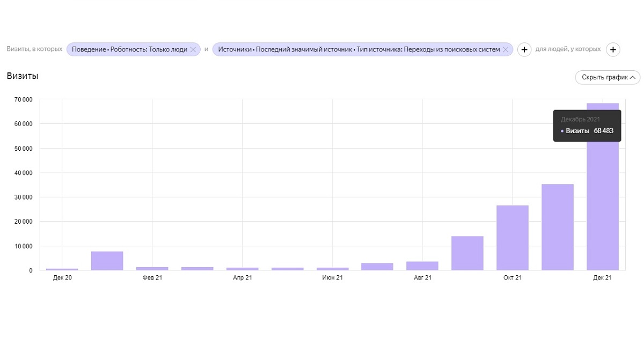Click the small bar above Фев 21
Image resolution: width=644 pixels, height=338 pixels.
click(152, 268)
